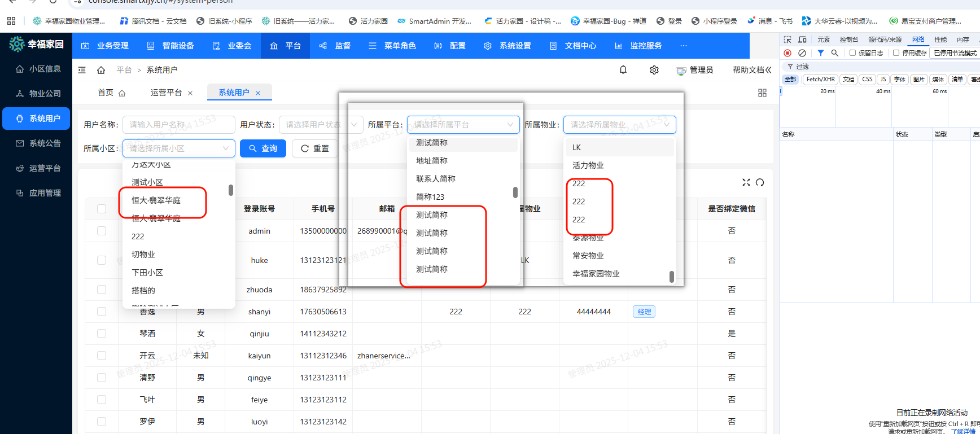The width and height of the screenshot is (980, 434).
Task: Click the DevTools clear network log icon
Action: click(802, 53)
